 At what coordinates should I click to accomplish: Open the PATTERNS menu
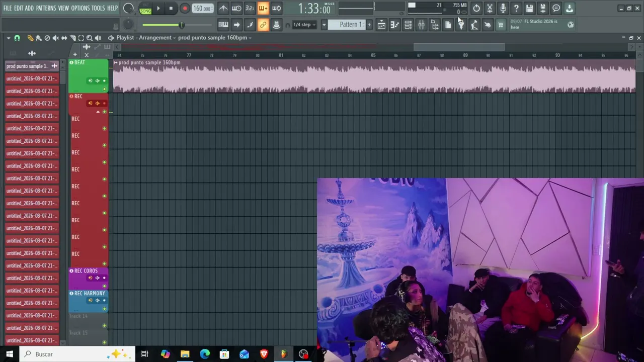point(46,8)
